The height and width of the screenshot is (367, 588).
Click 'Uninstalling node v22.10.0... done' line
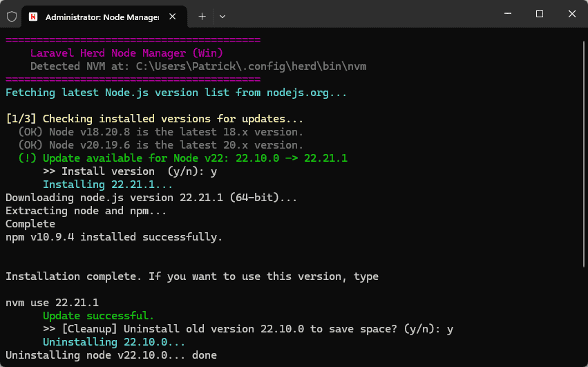point(111,355)
